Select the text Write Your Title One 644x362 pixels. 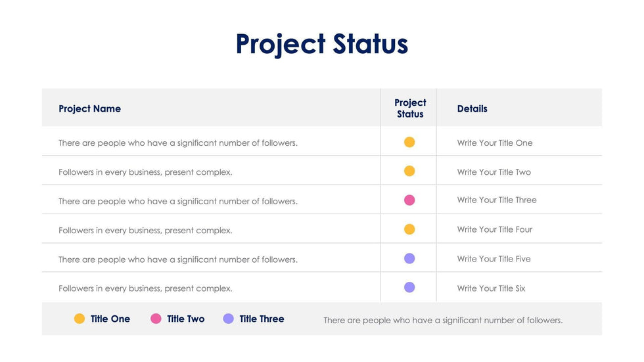(x=495, y=143)
